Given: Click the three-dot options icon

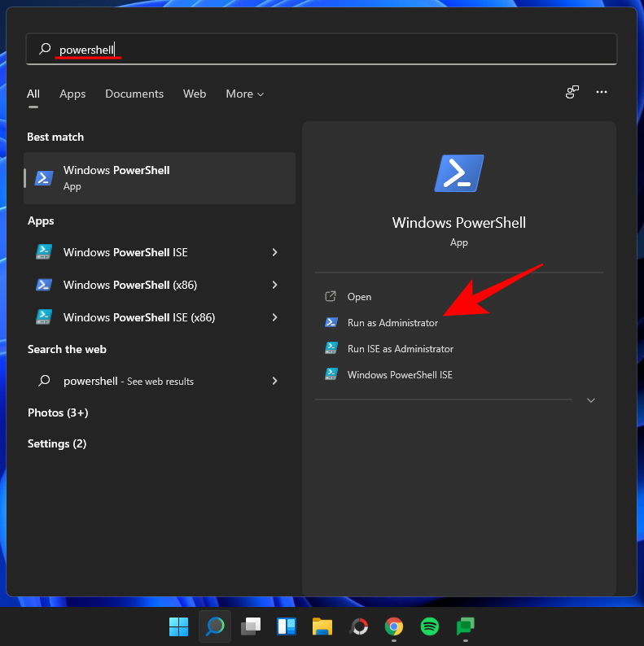Looking at the screenshot, I should (602, 93).
